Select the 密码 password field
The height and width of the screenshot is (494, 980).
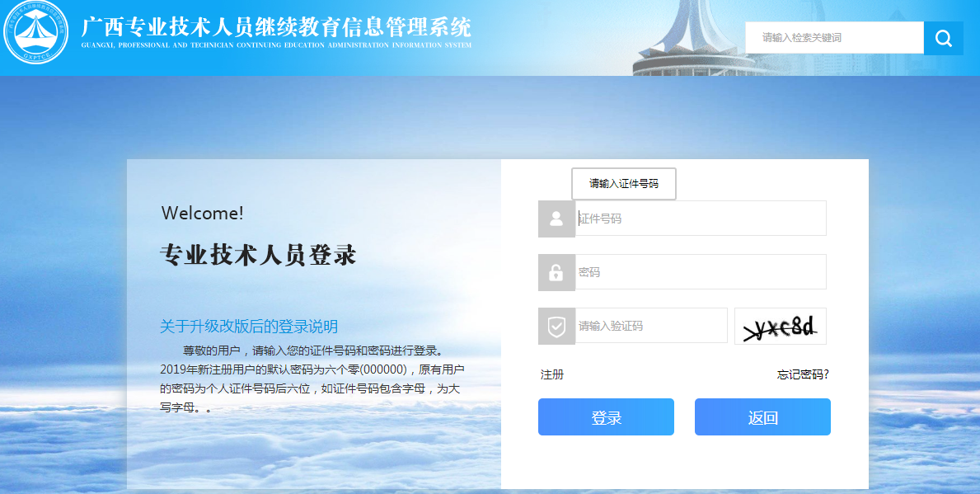point(701,272)
